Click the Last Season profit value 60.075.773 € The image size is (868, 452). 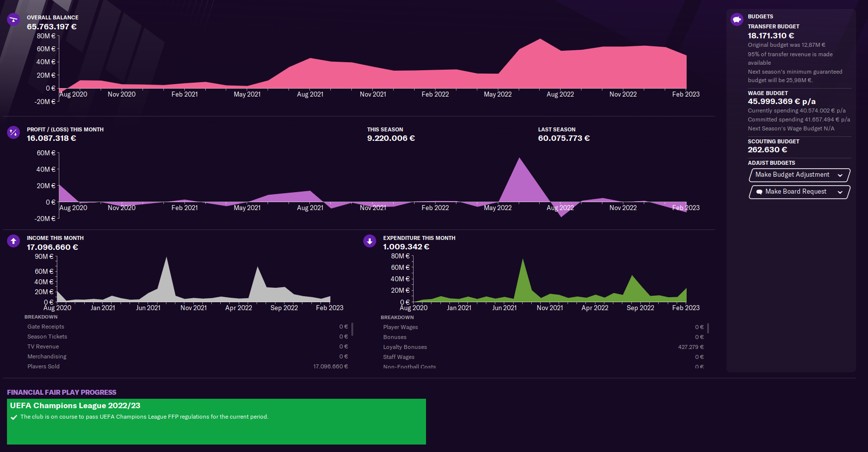564,138
